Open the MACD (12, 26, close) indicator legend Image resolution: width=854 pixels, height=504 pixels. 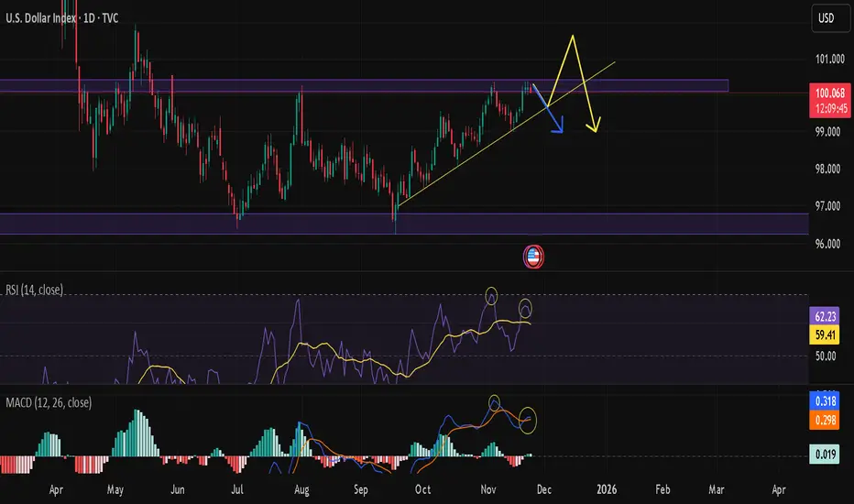click(x=49, y=402)
